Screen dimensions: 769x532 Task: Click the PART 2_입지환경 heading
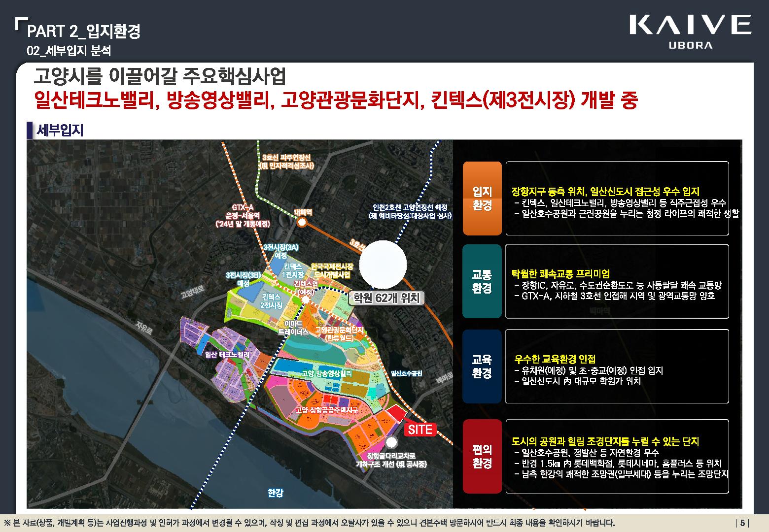[x=84, y=32]
